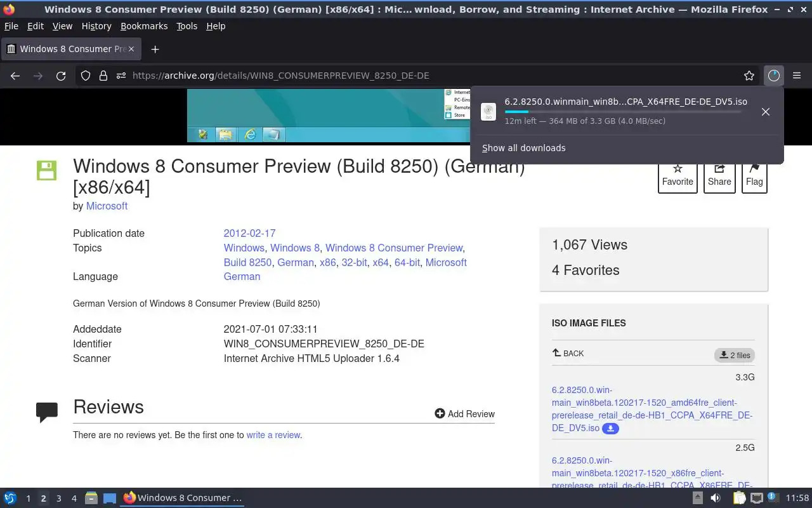Click the Reviews speech bubble icon
This screenshot has width=812, height=508.
47,412
